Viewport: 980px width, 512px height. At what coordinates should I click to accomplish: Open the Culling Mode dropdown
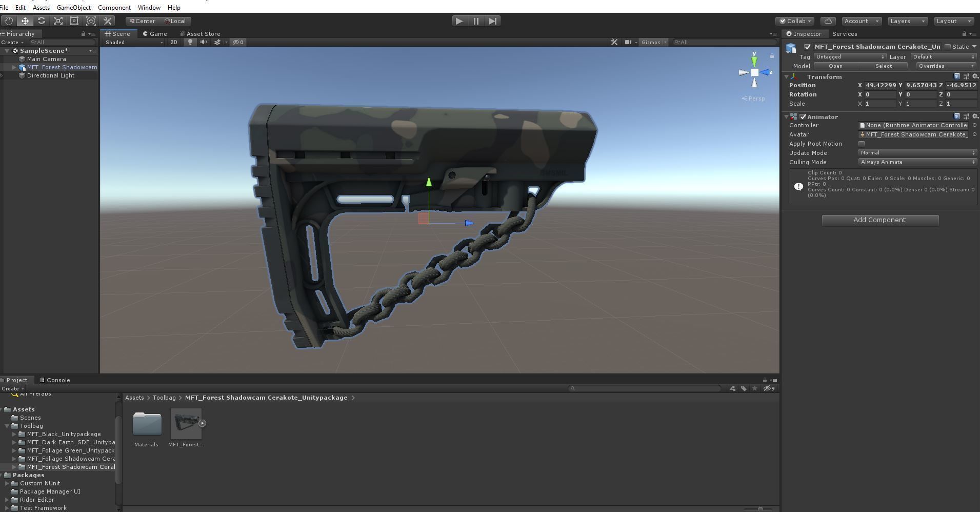point(917,162)
